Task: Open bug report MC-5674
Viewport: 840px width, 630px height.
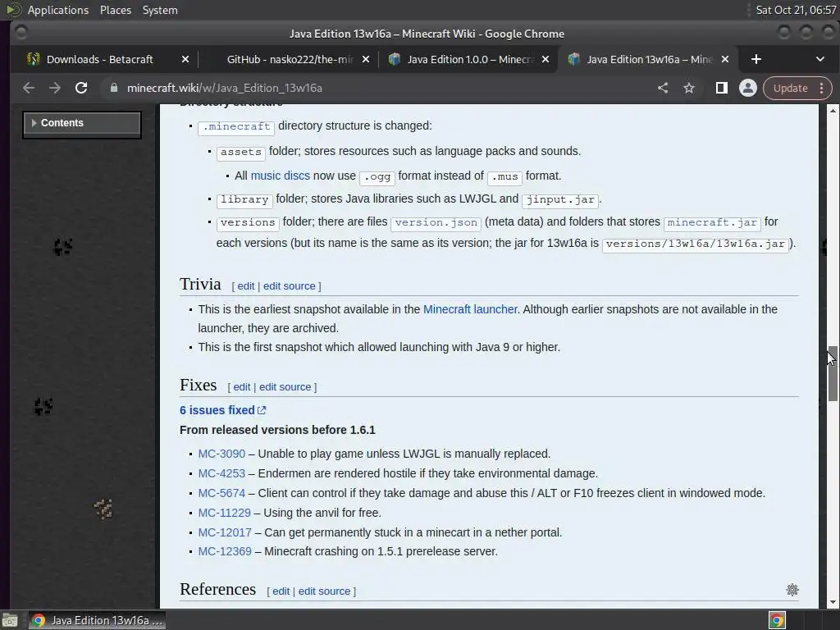Action: (221, 493)
